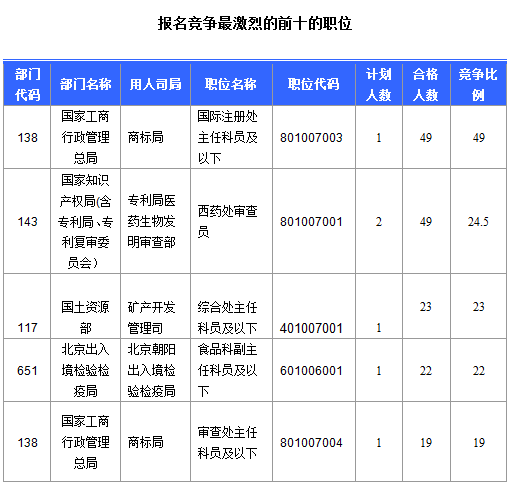517x491 pixels.
Task: Click position code 801007001
Action: click(311, 222)
